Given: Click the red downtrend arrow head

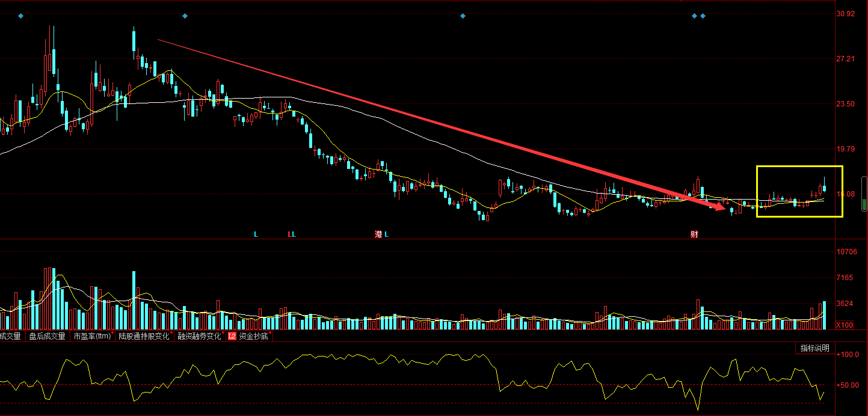Looking at the screenshot, I should click(x=721, y=207).
